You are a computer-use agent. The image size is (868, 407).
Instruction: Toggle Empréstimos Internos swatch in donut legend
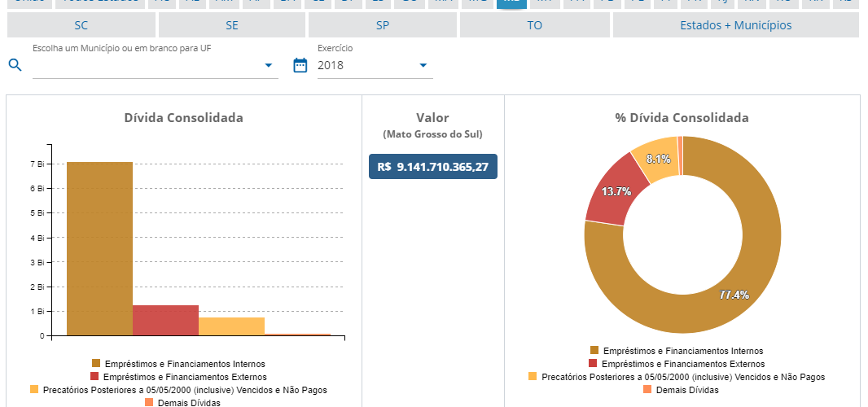click(594, 351)
